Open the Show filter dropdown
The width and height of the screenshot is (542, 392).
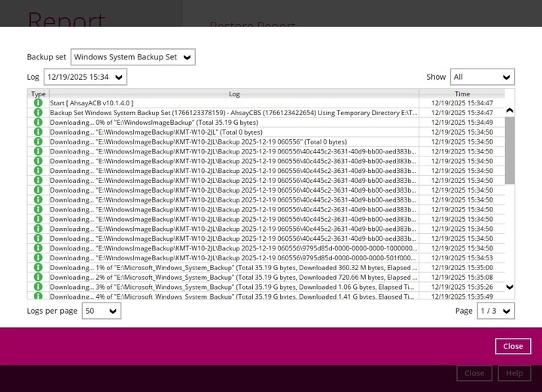[483, 77]
